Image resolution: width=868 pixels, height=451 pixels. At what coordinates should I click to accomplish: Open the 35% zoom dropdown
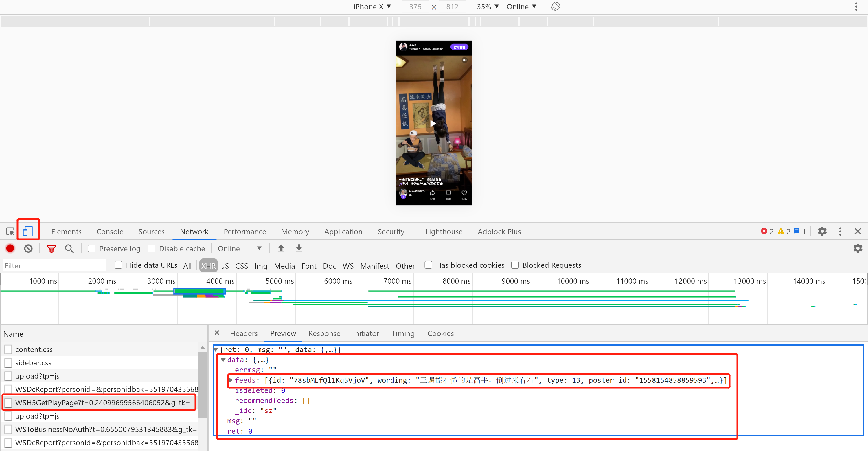[x=487, y=7]
